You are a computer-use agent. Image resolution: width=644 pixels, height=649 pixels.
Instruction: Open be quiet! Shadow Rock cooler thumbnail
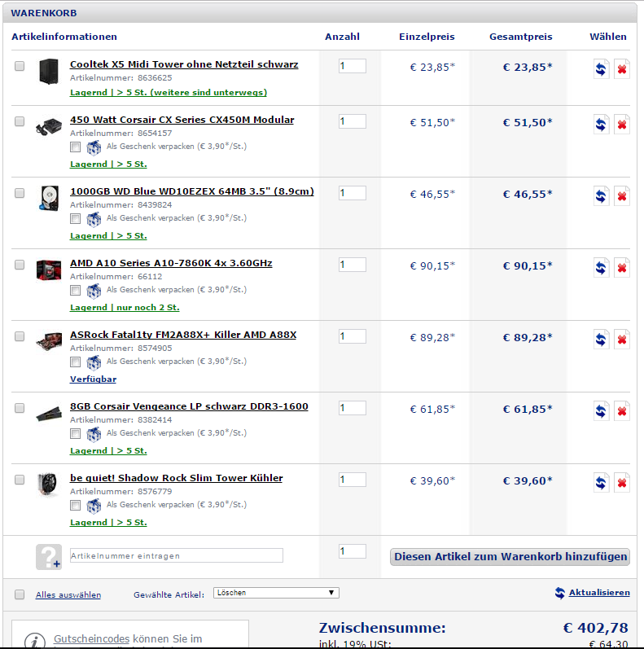(47, 485)
